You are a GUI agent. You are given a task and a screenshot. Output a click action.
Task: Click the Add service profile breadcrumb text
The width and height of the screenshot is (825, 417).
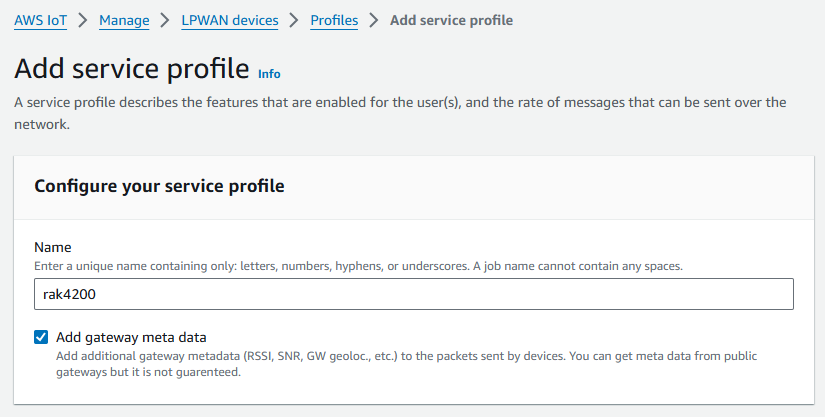pos(451,21)
